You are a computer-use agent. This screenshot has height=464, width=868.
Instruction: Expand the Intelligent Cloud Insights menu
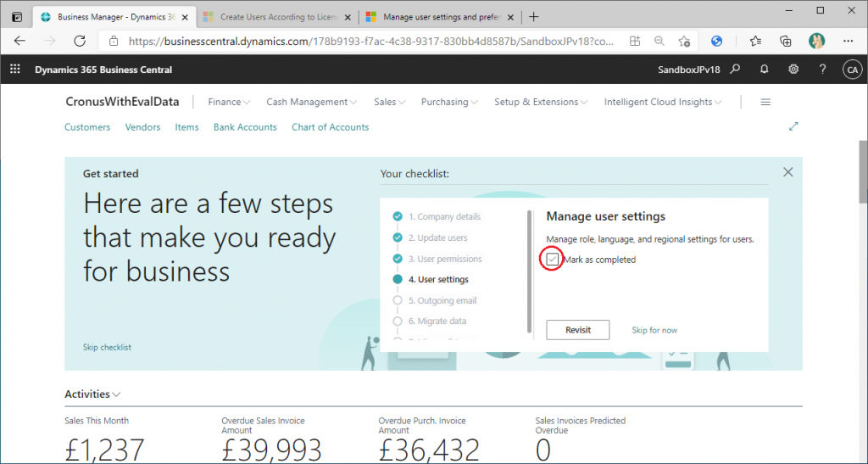pyautogui.click(x=663, y=102)
